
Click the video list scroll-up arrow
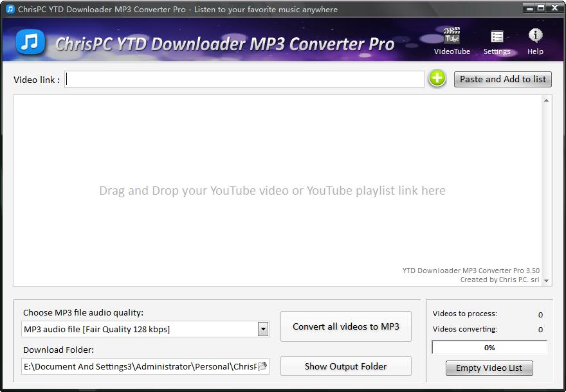tap(546, 101)
